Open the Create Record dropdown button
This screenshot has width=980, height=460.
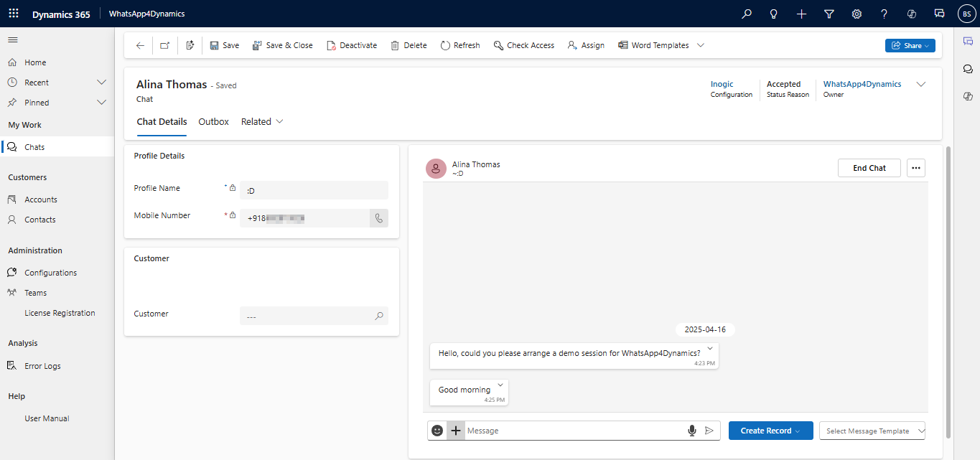tap(770, 431)
